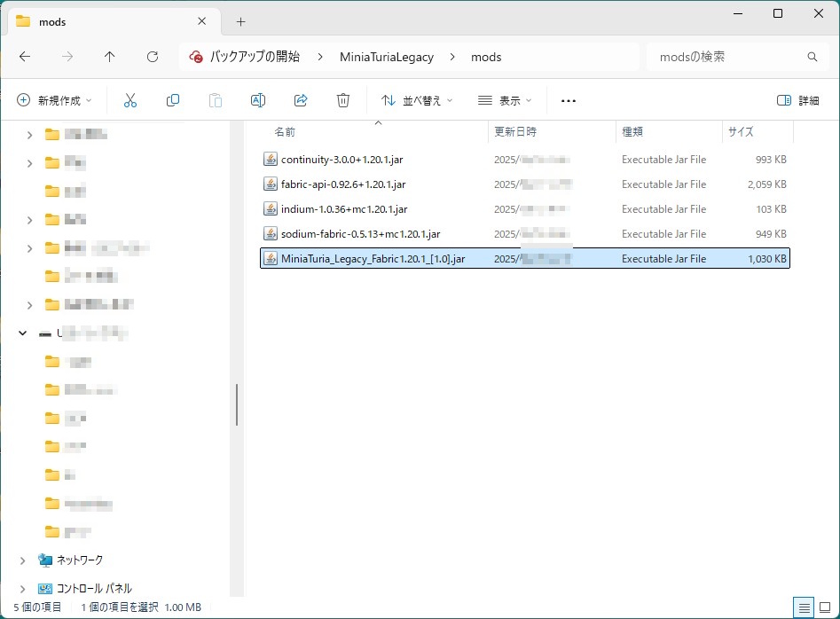Switch to large icons view in status bar
840x619 pixels.
tap(825, 607)
